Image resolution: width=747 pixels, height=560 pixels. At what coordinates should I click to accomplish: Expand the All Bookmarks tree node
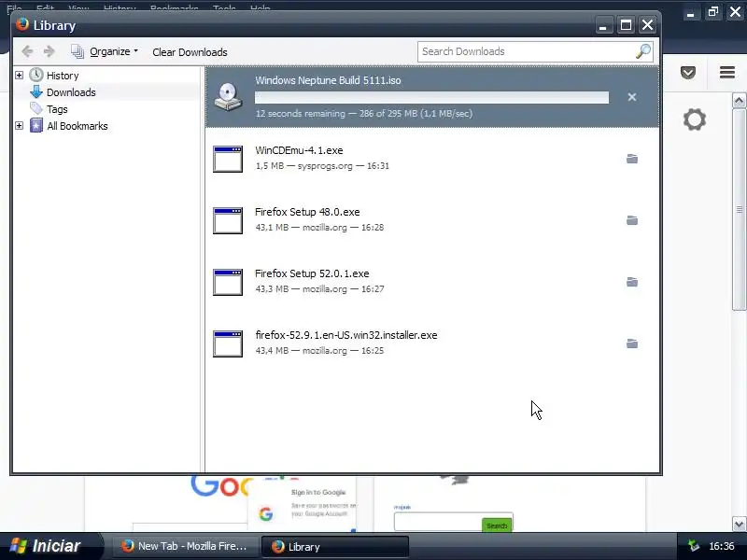coord(19,126)
